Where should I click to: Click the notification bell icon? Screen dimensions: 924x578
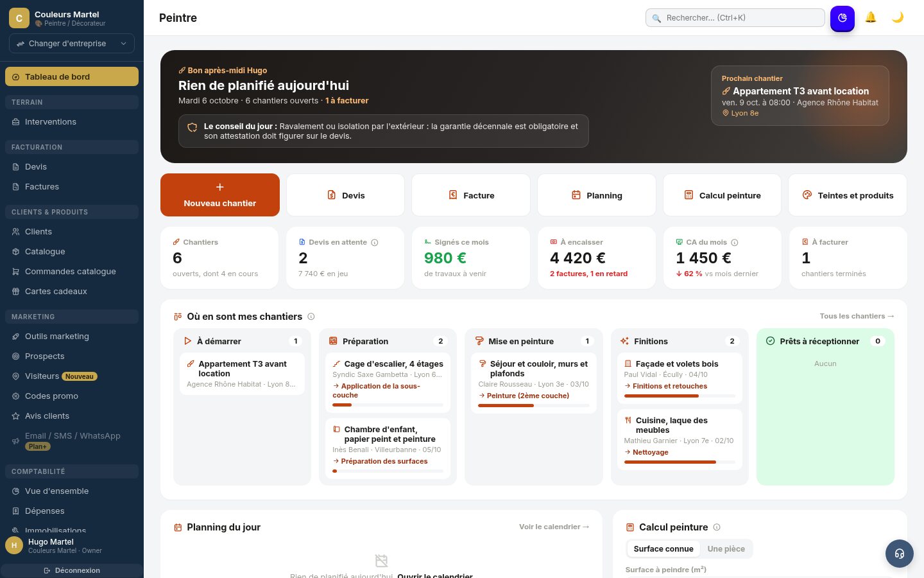(871, 17)
